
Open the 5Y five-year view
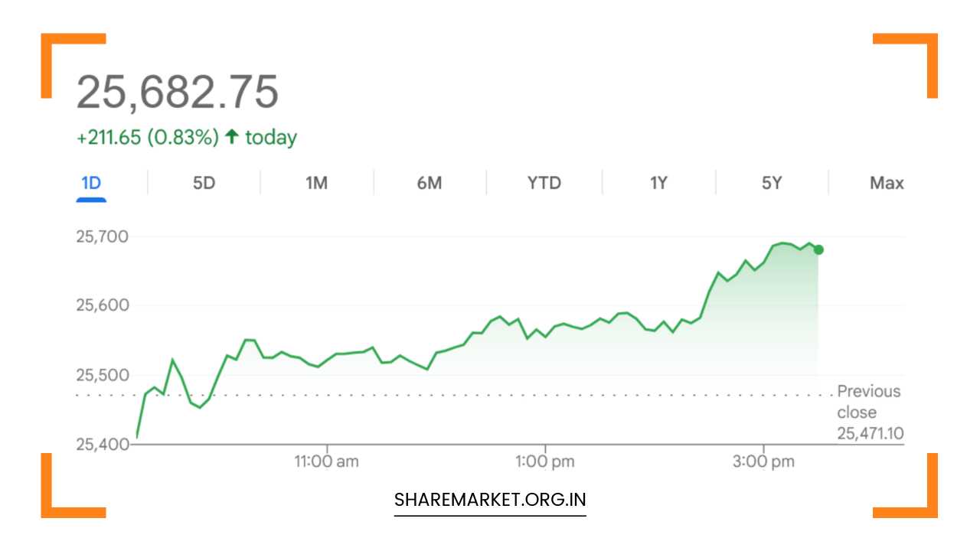tap(770, 183)
